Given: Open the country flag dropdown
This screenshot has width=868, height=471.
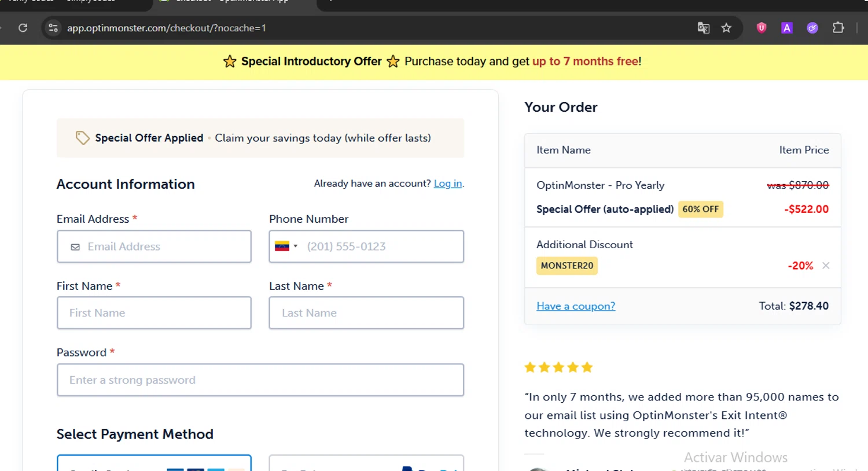Looking at the screenshot, I should click(x=286, y=246).
